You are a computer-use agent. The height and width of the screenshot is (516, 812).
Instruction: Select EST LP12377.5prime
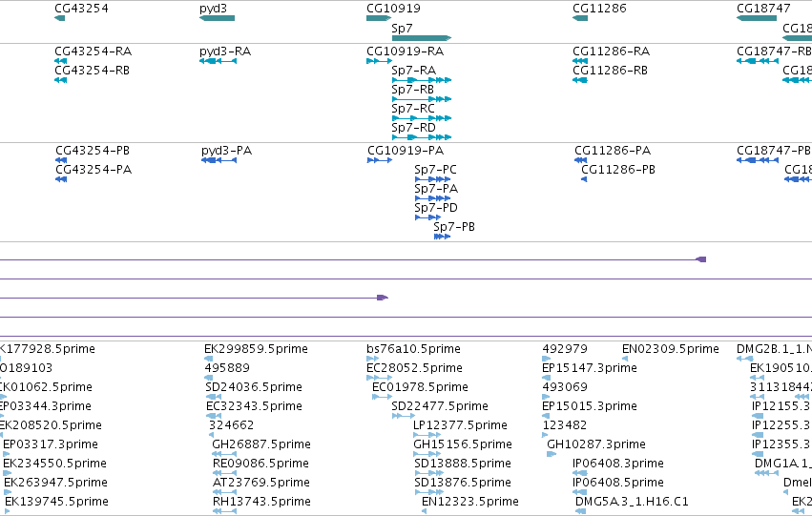[460, 426]
